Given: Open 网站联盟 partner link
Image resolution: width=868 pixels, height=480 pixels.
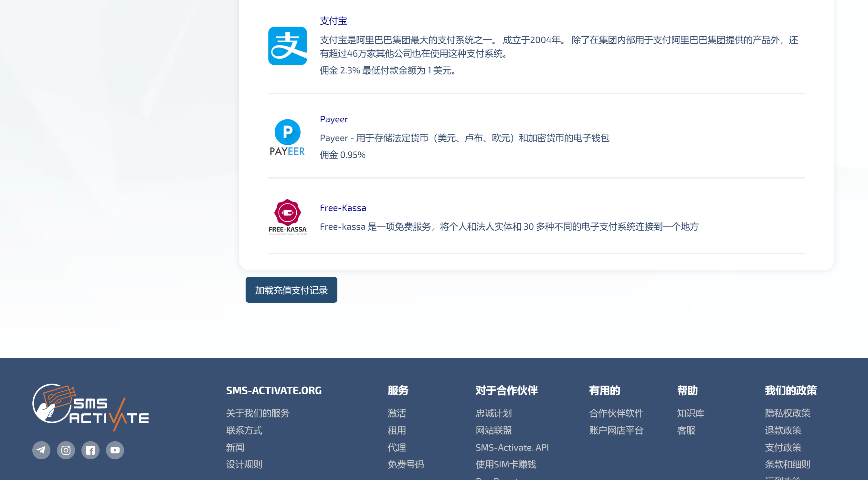Looking at the screenshot, I should click(494, 430).
